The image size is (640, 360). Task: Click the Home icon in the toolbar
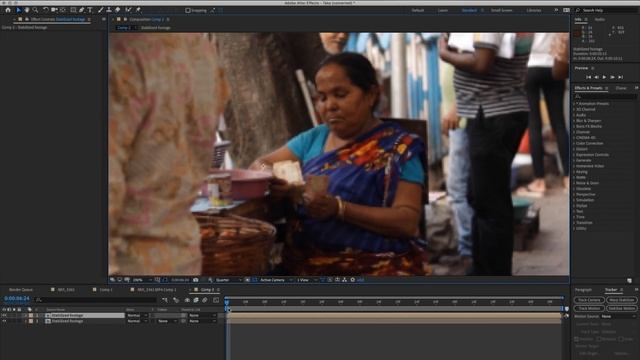8,10
